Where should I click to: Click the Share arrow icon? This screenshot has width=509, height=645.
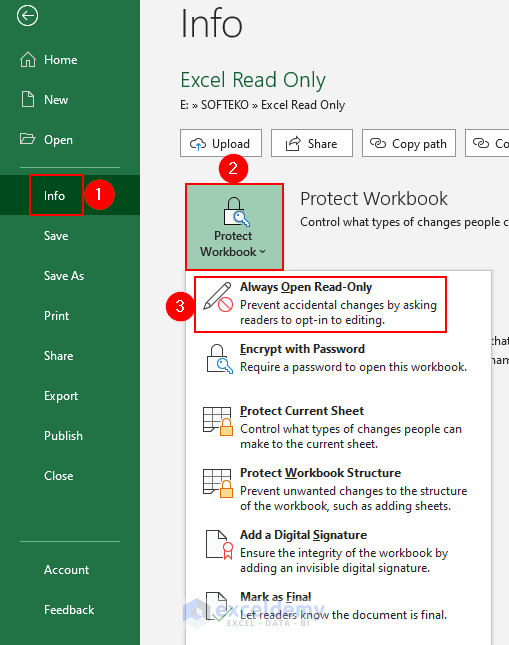pos(293,144)
